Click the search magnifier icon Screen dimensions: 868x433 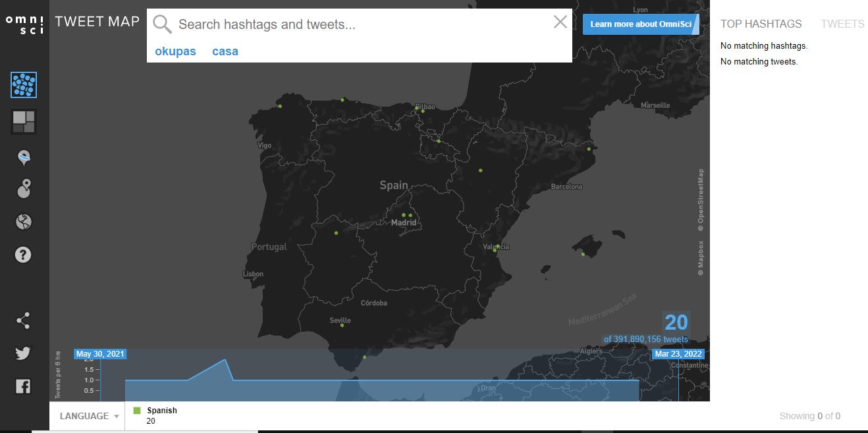[162, 24]
